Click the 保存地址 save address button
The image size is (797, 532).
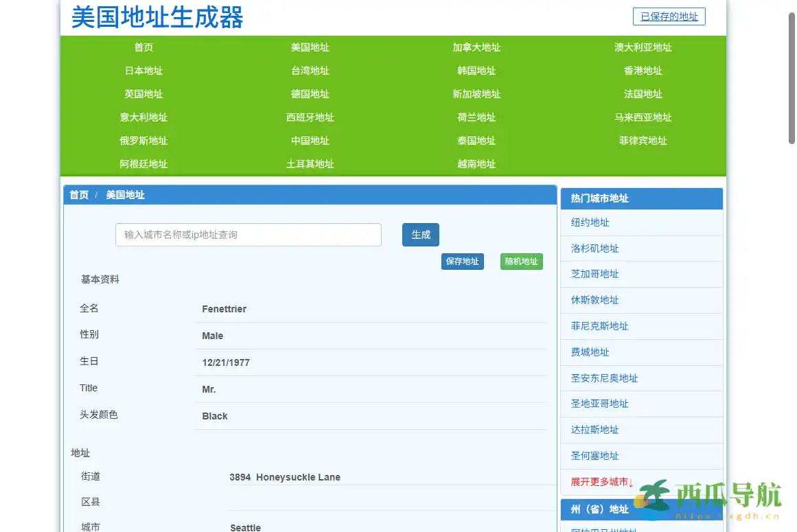point(462,261)
